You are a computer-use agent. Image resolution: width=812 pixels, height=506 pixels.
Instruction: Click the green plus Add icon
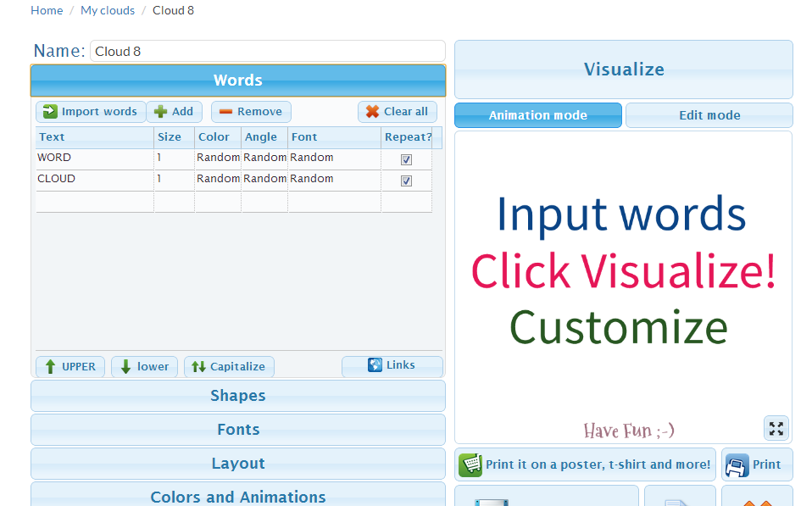(x=160, y=111)
